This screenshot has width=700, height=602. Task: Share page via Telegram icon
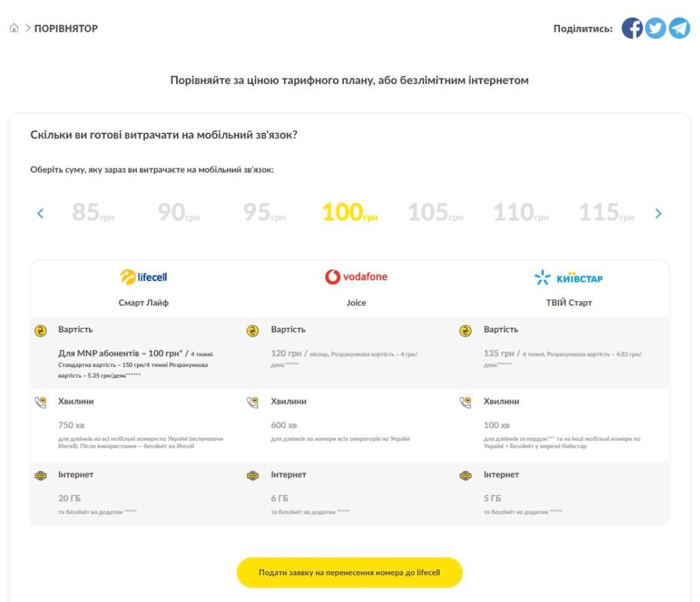pyautogui.click(x=679, y=28)
